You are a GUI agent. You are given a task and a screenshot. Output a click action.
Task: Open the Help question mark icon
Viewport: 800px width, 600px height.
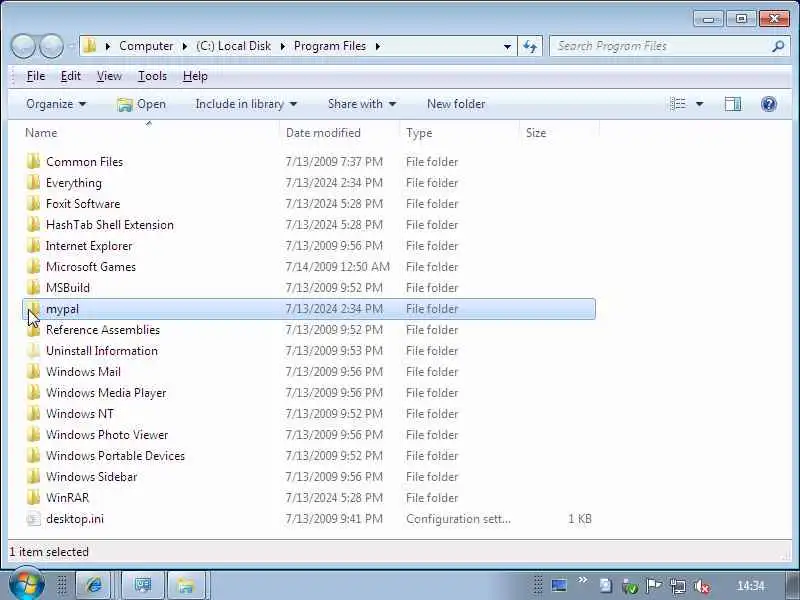(x=768, y=104)
